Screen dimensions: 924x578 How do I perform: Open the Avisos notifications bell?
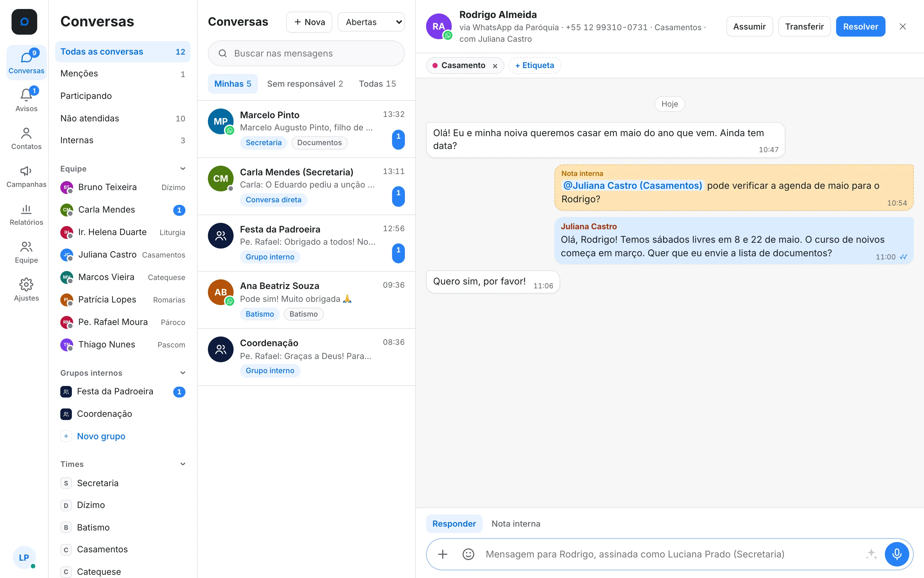click(26, 100)
